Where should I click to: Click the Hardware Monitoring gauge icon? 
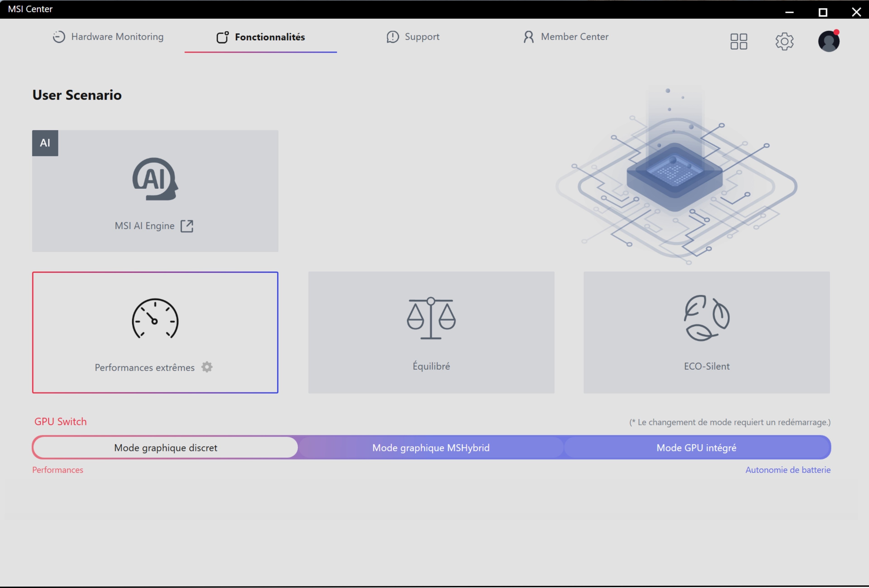point(59,37)
